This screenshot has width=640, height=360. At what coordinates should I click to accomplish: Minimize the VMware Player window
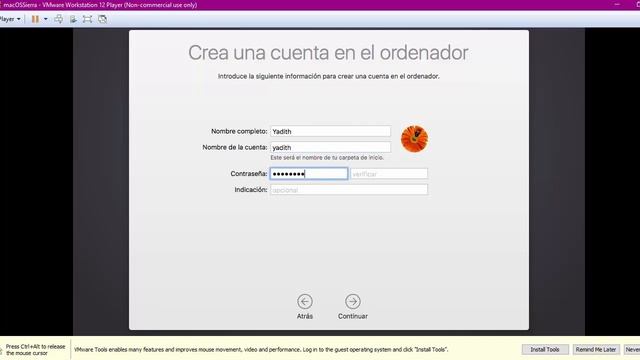coord(617,4)
